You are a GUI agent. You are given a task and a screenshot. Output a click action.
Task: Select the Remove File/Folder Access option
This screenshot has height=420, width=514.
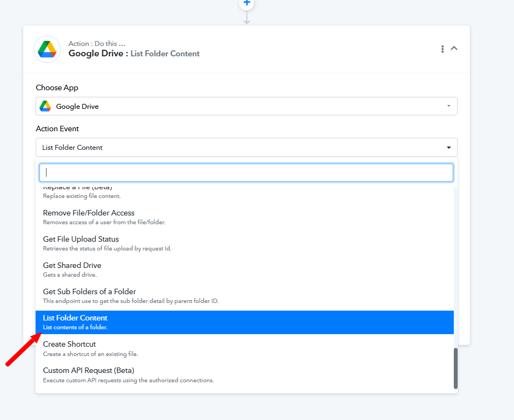tap(245, 217)
